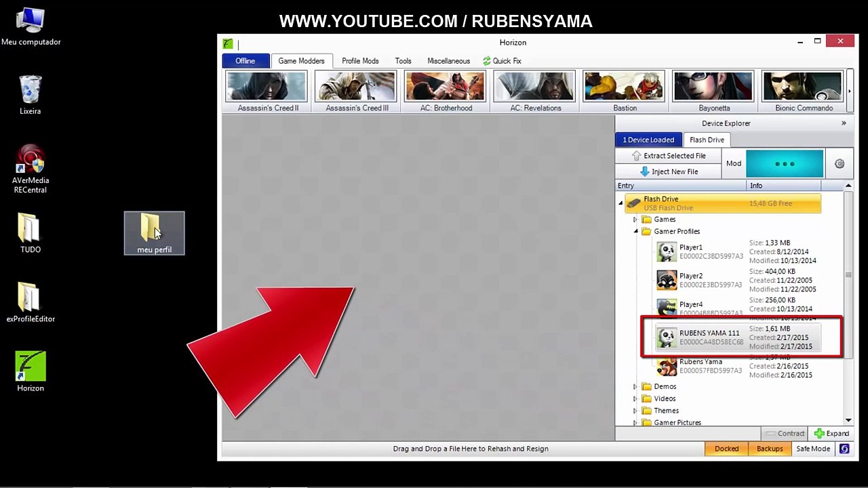
Task: Expand the Games folder node
Action: [x=635, y=220]
